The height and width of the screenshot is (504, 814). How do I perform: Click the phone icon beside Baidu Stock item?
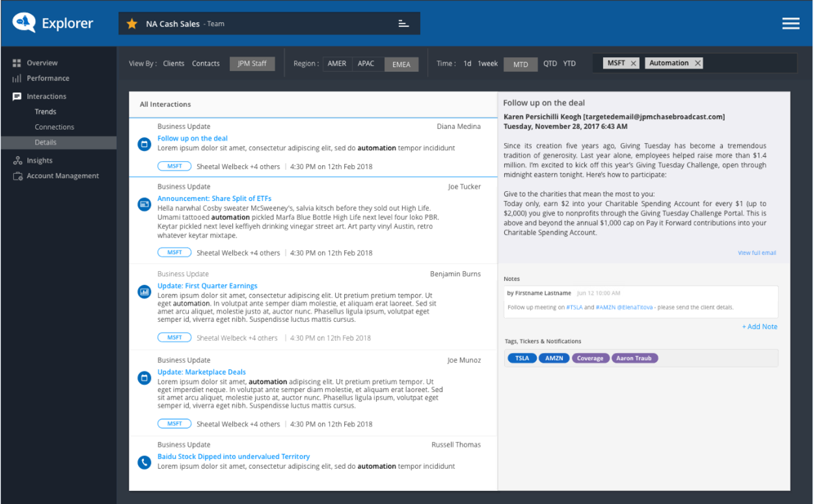pyautogui.click(x=144, y=462)
